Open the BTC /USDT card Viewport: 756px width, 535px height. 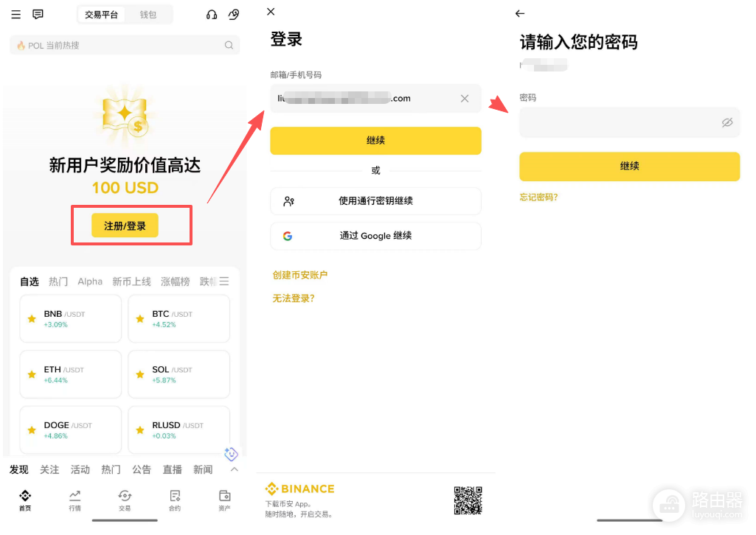(x=179, y=319)
